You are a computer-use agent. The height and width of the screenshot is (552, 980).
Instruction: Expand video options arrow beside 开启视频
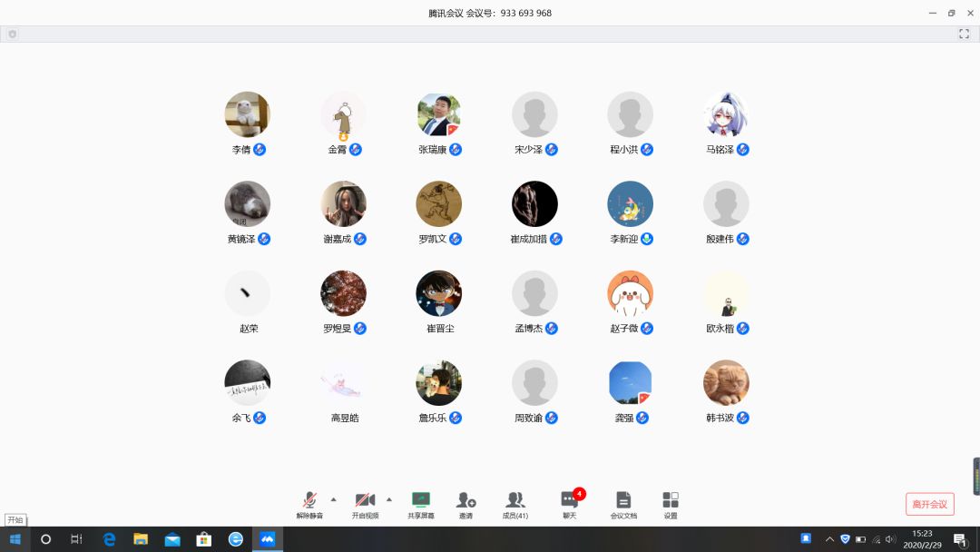(x=389, y=499)
